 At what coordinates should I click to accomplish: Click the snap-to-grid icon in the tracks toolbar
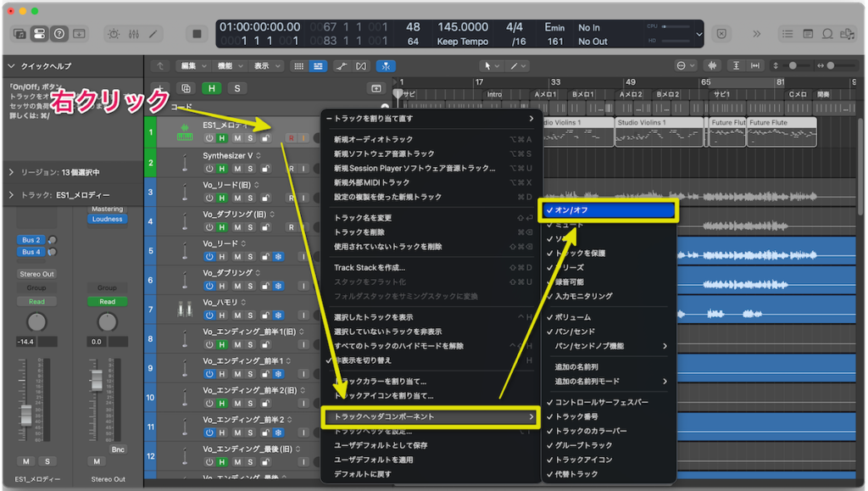tap(300, 66)
